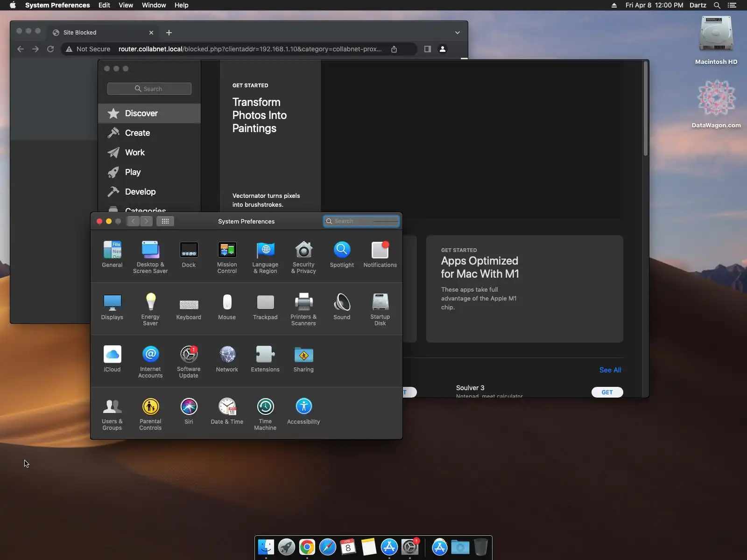Viewport: 747px width, 560px height.
Task: Open the Transform Photos Into Paintings story
Action: (270, 139)
